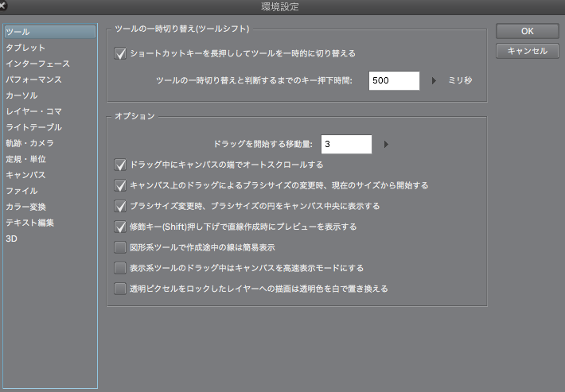Click the OK button
Image resolution: width=565 pixels, height=392 pixels.
[527, 31]
